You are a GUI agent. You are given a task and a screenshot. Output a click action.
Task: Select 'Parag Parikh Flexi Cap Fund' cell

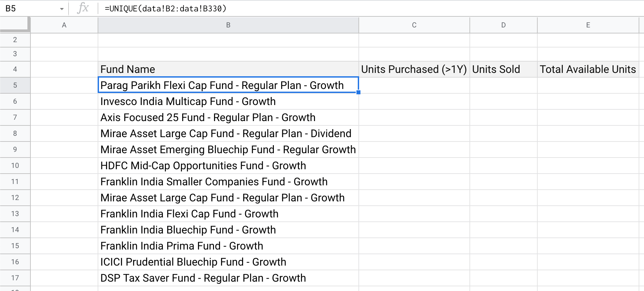228,85
